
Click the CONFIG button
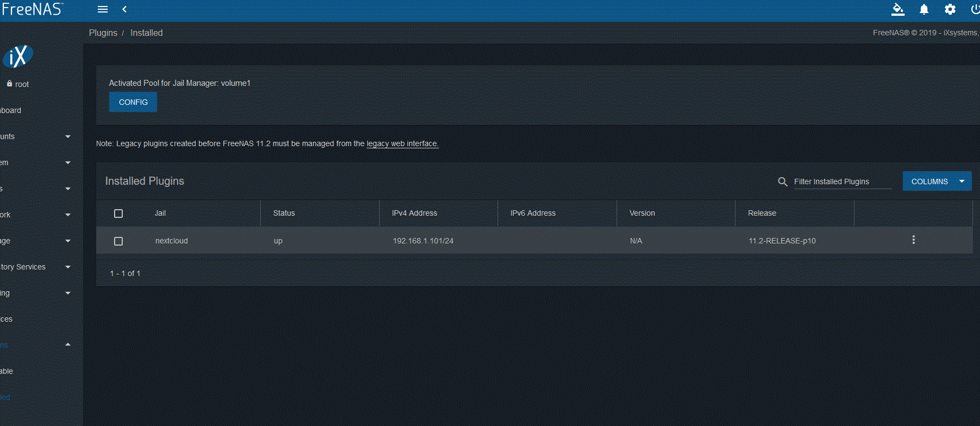click(x=133, y=102)
